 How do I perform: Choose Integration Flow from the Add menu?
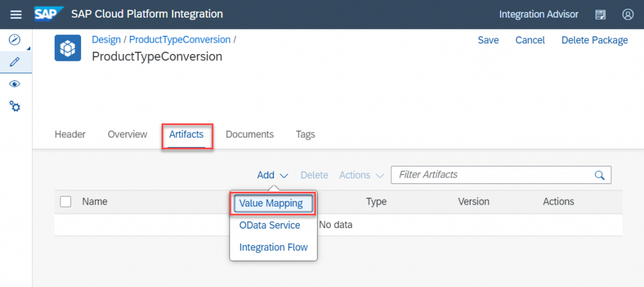click(x=274, y=247)
